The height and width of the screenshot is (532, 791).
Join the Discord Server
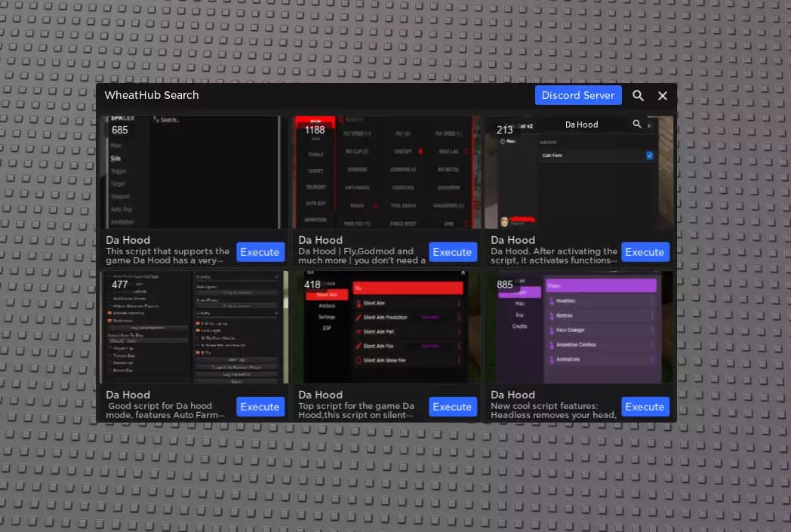tap(578, 95)
